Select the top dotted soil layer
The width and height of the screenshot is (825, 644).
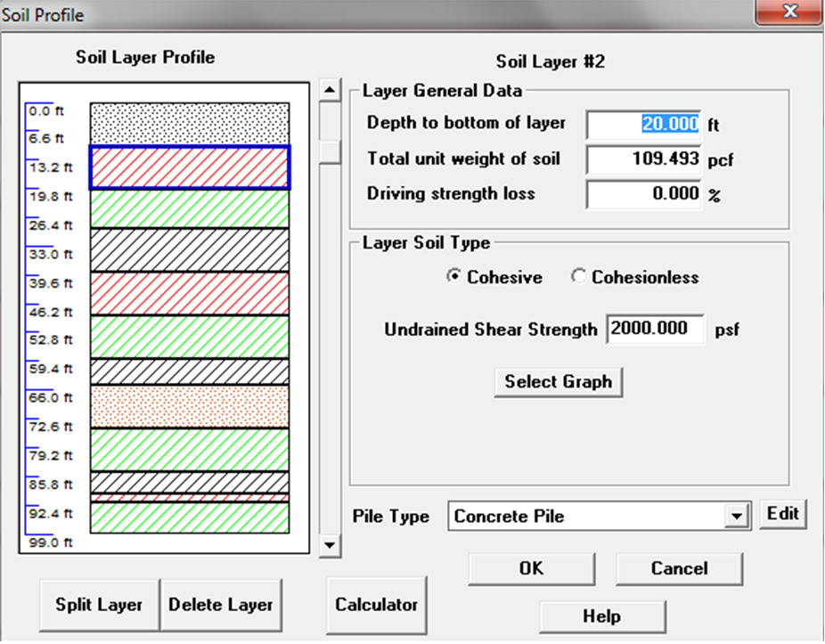click(190, 123)
